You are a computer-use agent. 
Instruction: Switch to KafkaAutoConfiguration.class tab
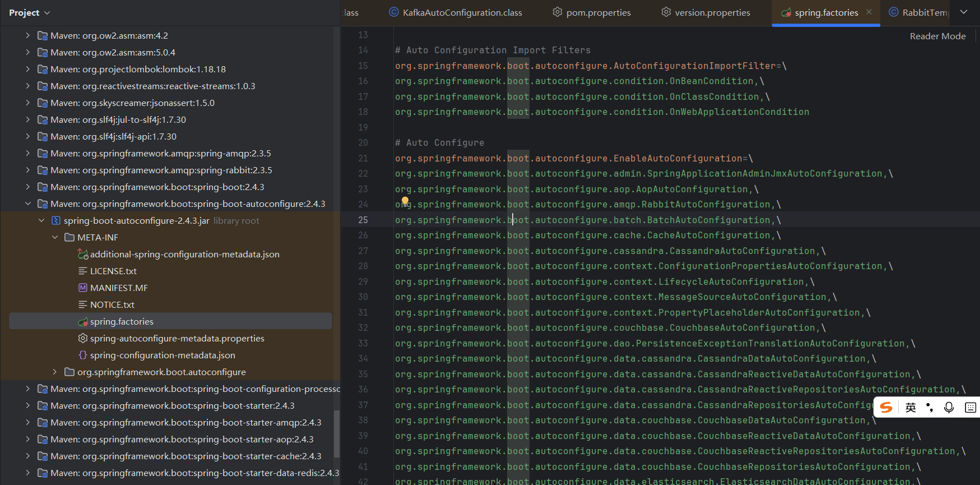[x=462, y=12]
